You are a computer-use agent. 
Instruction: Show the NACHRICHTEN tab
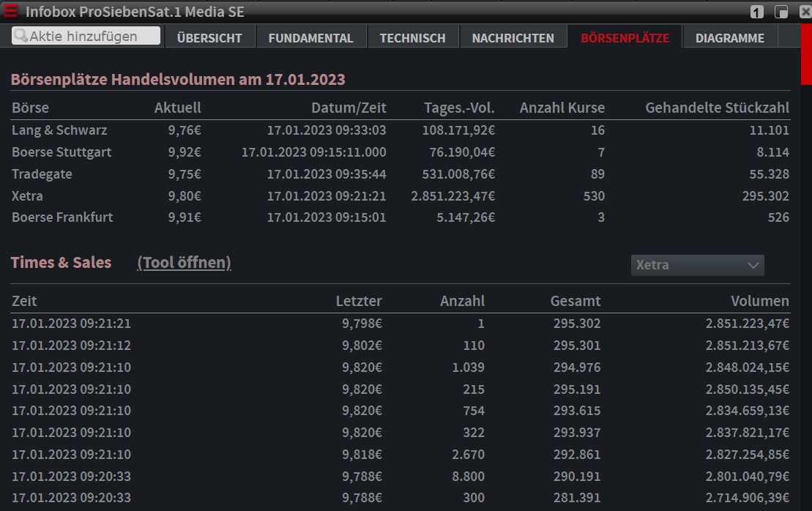click(513, 38)
